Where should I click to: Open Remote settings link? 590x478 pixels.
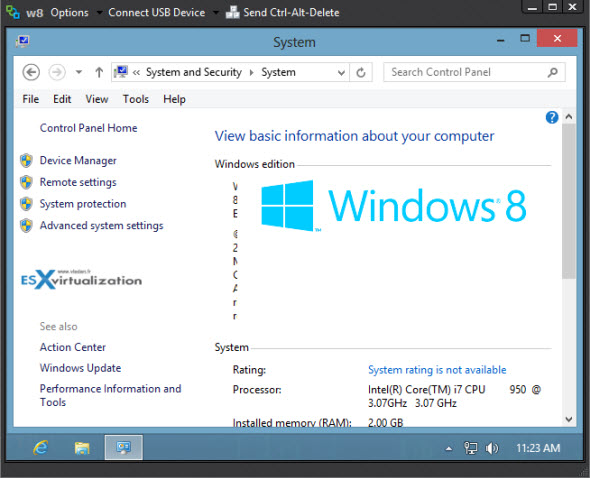click(78, 182)
